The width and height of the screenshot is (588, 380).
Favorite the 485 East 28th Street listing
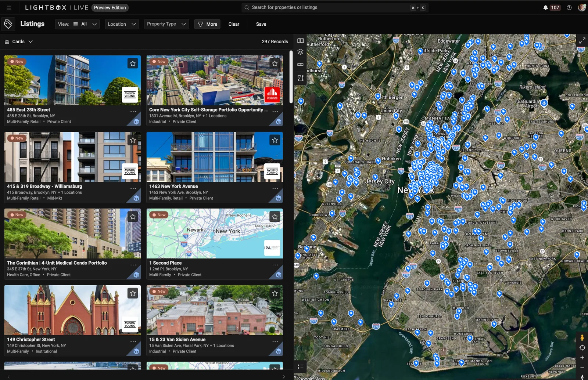click(133, 64)
